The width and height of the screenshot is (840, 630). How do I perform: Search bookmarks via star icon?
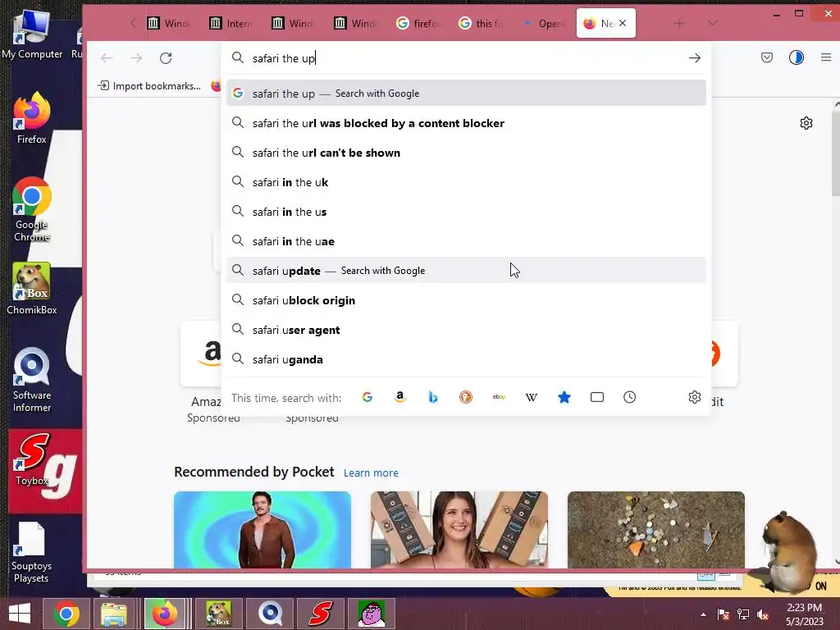564,398
